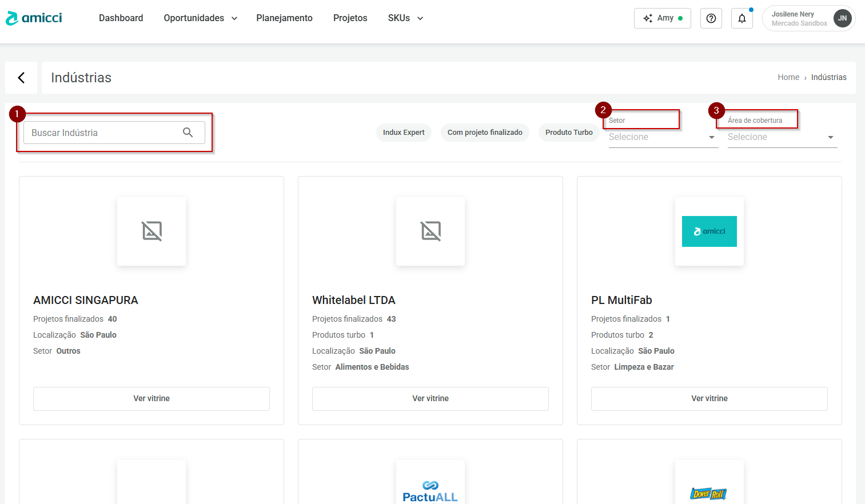Toggle the Produto Turbo filter chip

[x=569, y=133]
